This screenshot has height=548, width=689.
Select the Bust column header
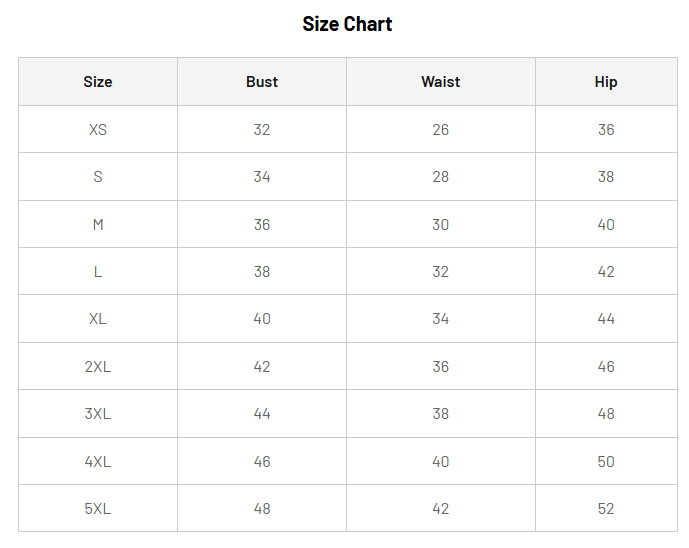tap(262, 82)
